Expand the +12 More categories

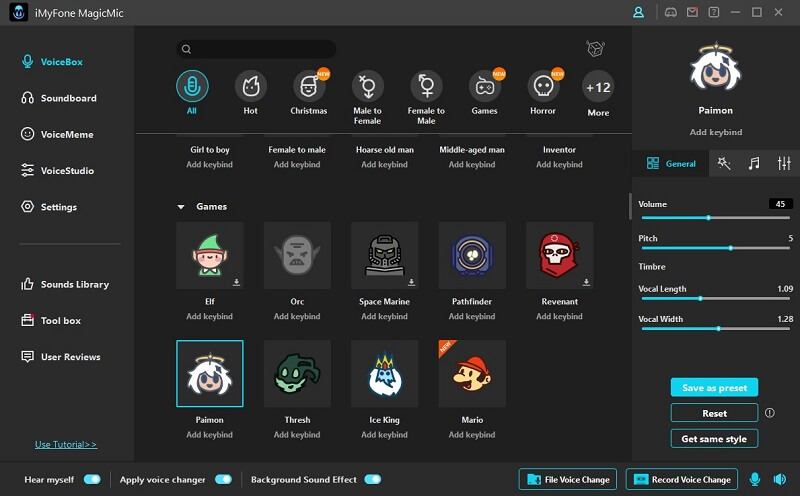tap(598, 88)
